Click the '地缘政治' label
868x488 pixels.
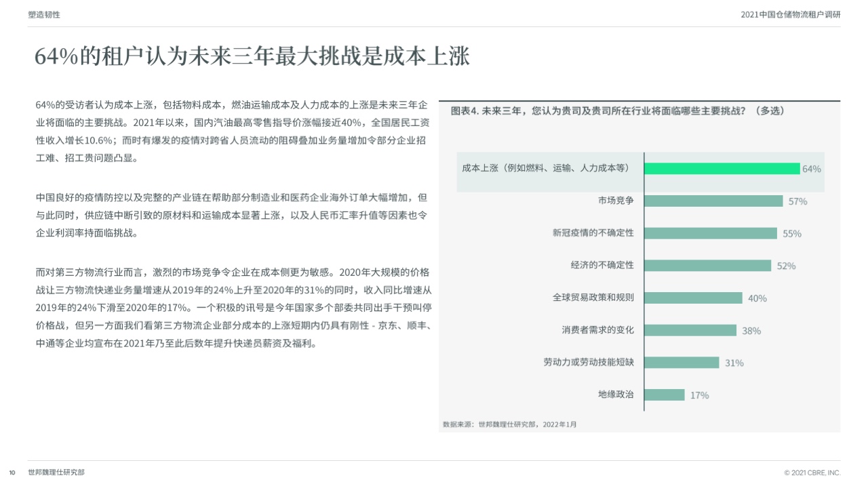(616, 394)
